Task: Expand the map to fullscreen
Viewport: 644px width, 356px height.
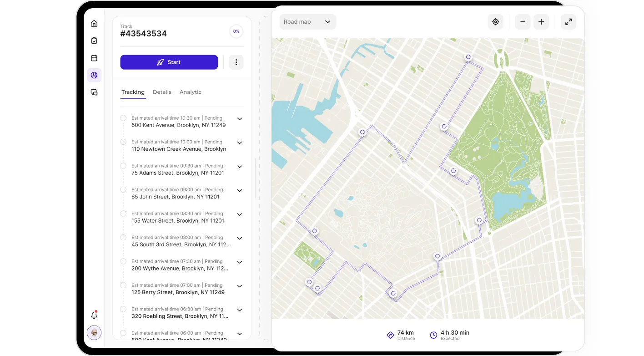Action: (569, 22)
